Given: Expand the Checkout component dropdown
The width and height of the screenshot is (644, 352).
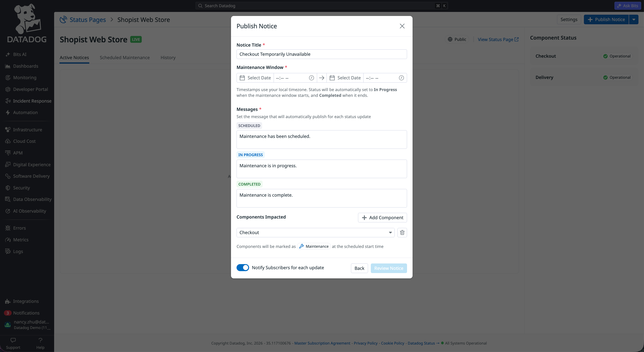Looking at the screenshot, I should pos(315,232).
